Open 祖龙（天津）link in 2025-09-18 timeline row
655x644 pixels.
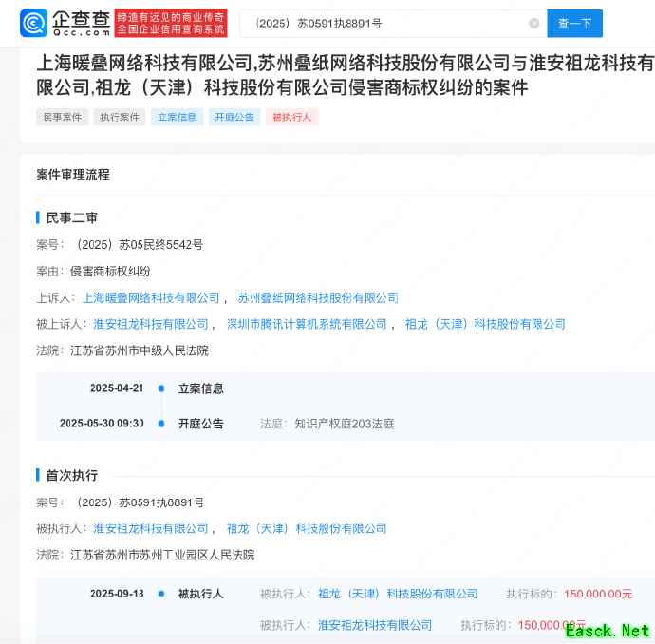(x=398, y=594)
